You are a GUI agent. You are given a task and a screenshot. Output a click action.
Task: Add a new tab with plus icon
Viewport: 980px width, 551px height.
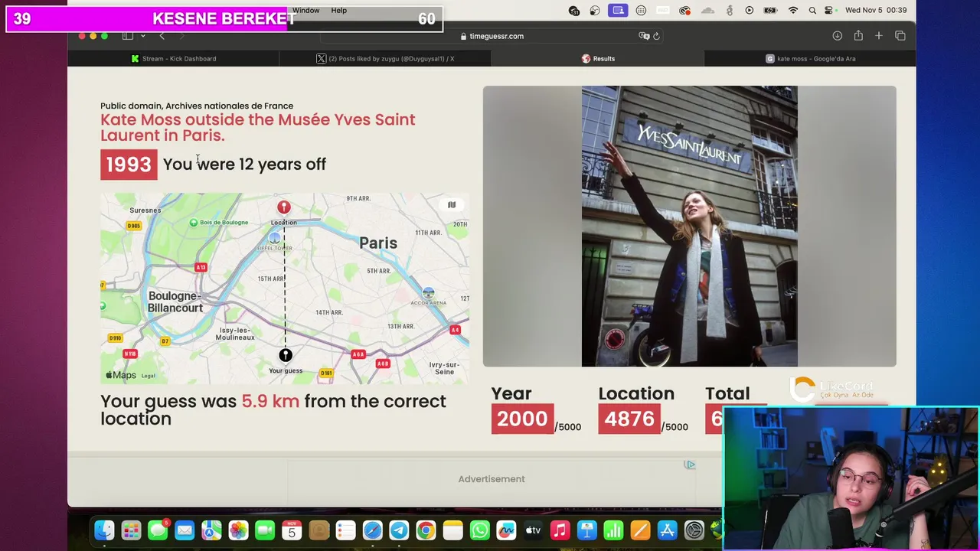point(879,36)
